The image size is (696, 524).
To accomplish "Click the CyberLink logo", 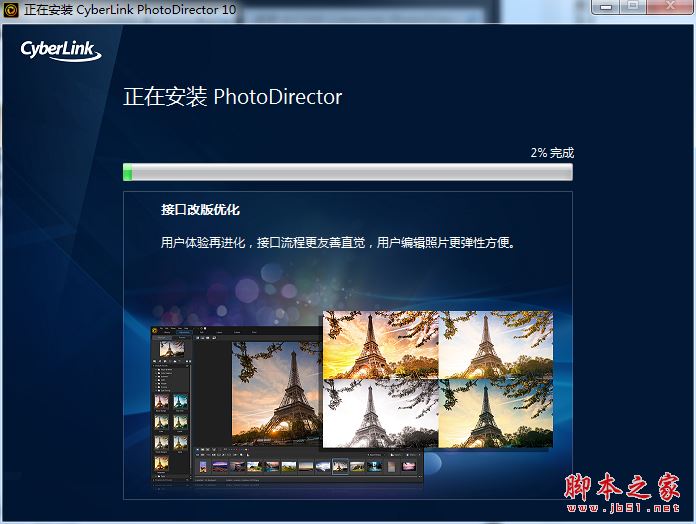I will tap(61, 51).
